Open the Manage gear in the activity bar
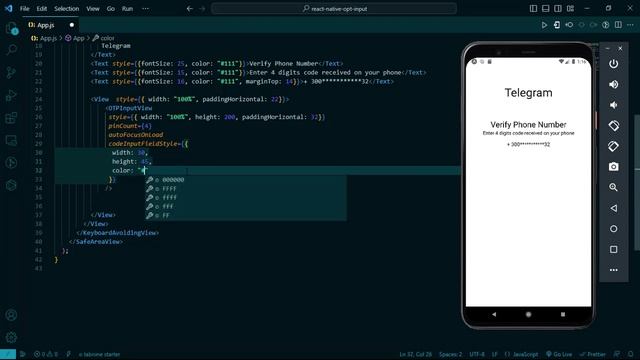640x360 pixels. [11, 337]
